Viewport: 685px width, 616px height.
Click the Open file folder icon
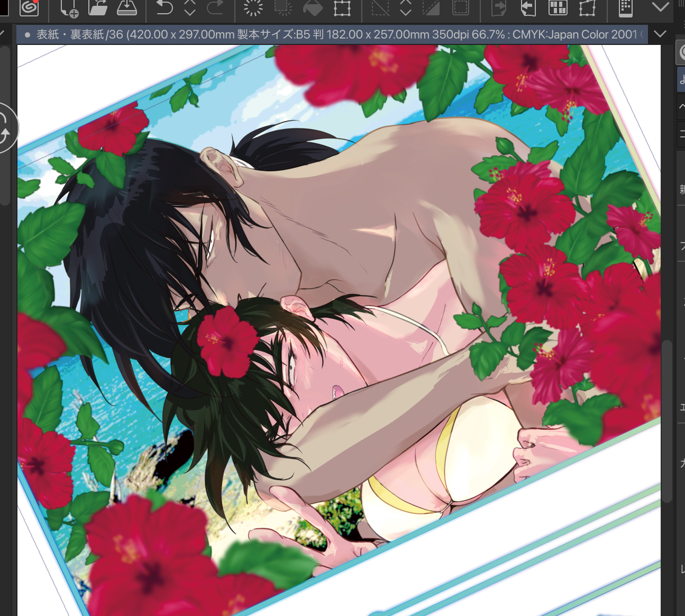pos(98,7)
